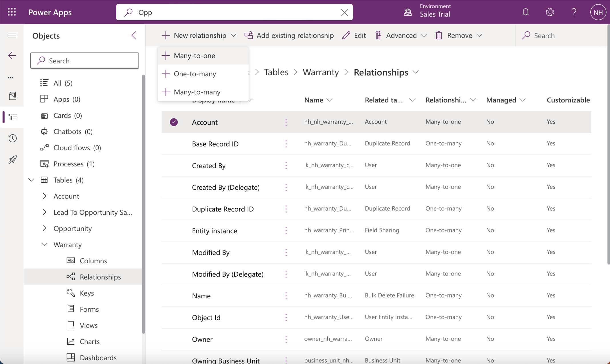Open settings with the gear icon
Screen dimensions: 610x364
click(x=550, y=12)
